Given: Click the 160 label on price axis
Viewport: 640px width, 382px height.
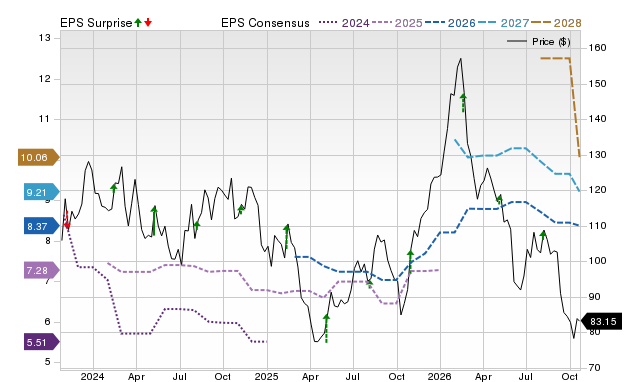Looking at the screenshot, I should click(598, 48).
